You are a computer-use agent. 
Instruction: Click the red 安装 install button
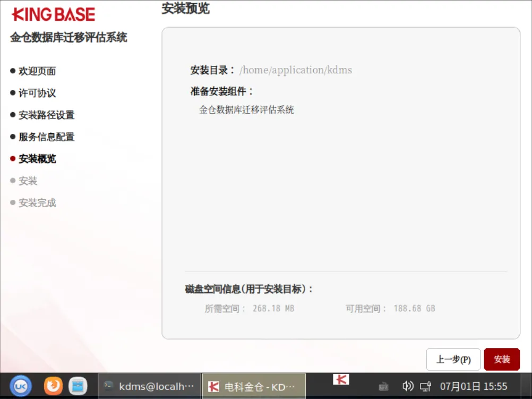[501, 359]
